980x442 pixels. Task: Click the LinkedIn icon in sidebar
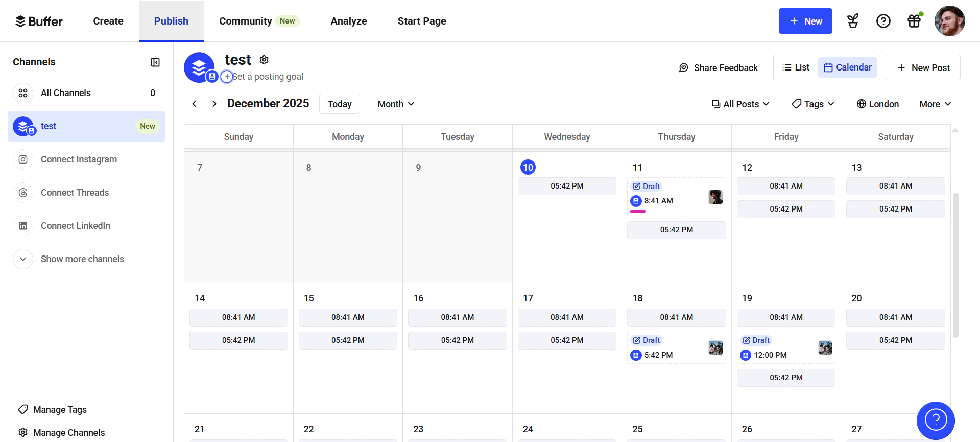click(23, 226)
